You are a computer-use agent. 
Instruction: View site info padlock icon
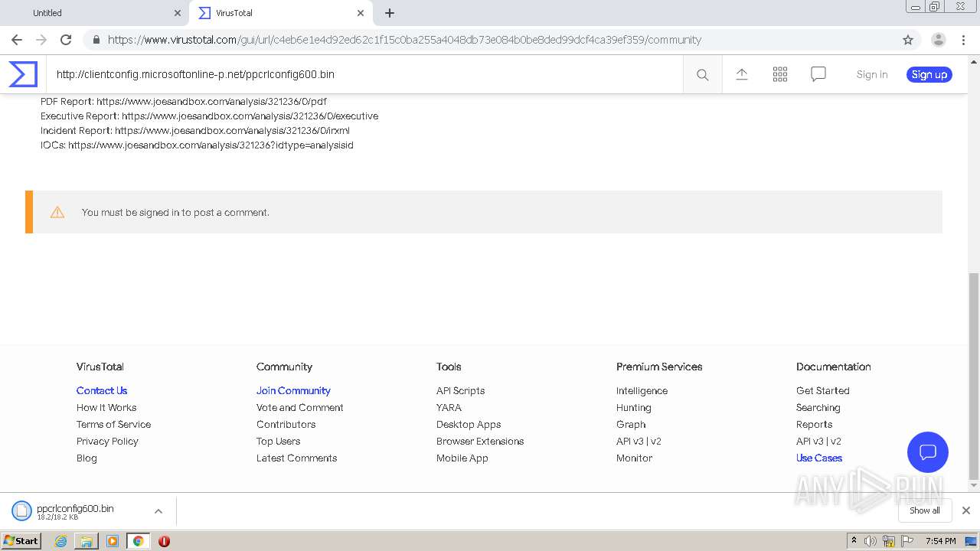coord(96,40)
